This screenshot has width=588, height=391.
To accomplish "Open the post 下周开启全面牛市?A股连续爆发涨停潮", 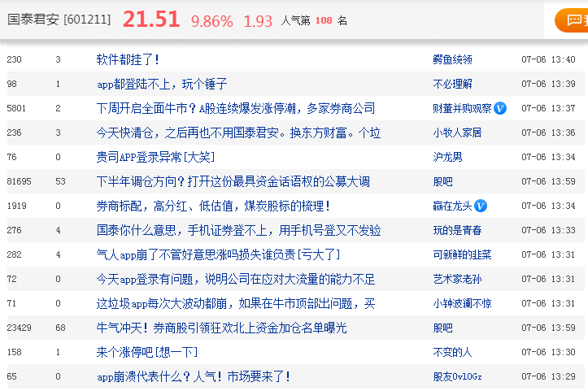I will [236, 108].
